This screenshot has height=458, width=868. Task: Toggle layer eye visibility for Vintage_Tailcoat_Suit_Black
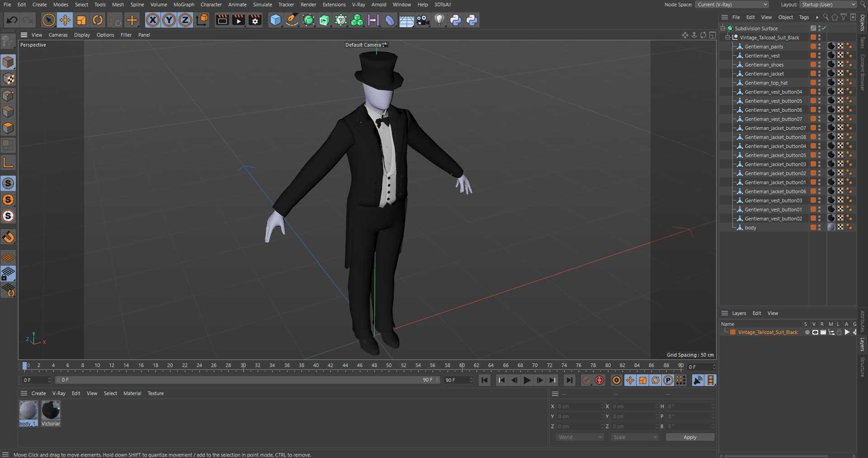pos(815,332)
